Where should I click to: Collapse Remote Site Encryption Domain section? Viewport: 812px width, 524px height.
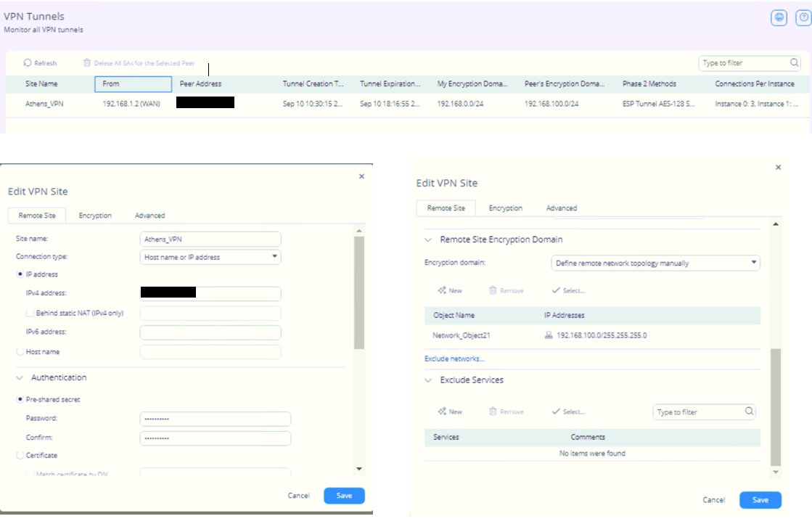coord(428,240)
